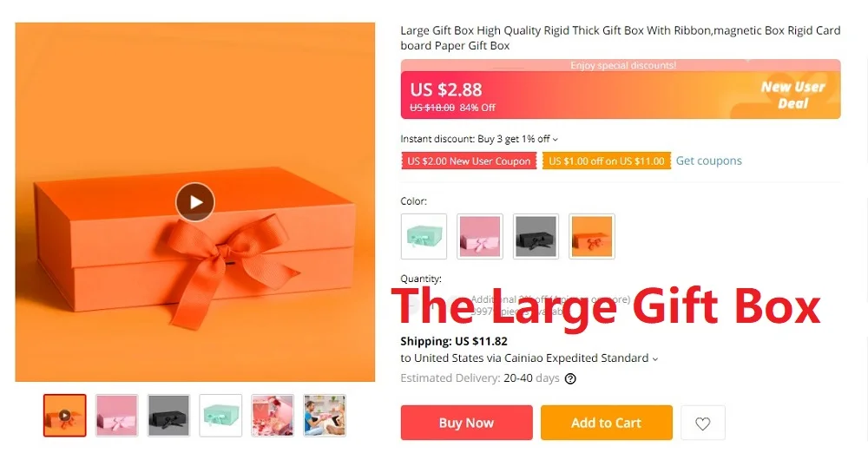View the mint green box thumbnail
This screenshot has width=868, height=453.
[220, 416]
